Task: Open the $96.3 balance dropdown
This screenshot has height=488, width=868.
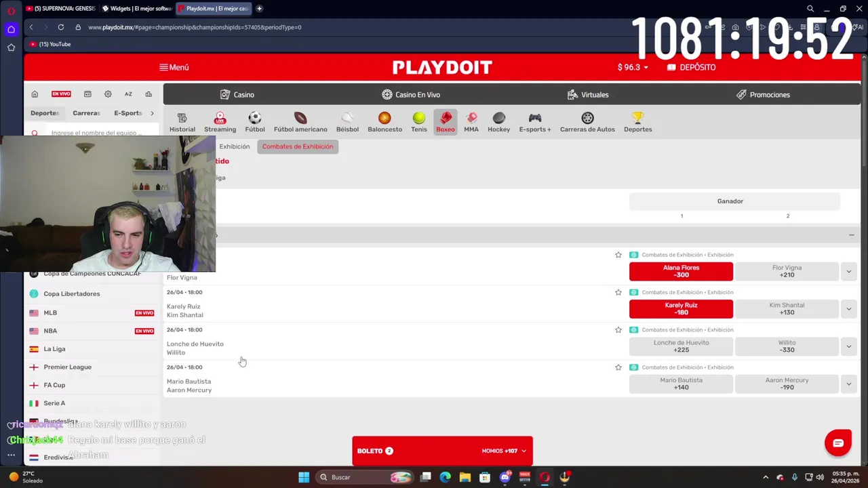Action: click(x=633, y=67)
